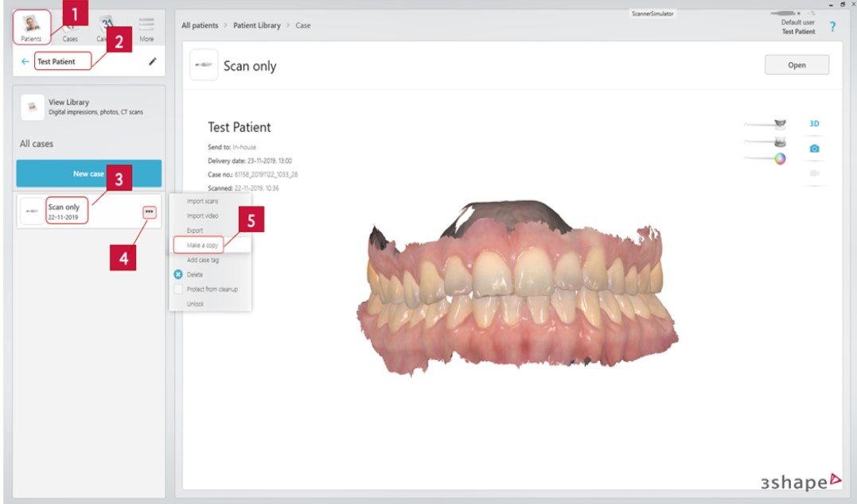Switch to the video view icon
Viewport: 857px width, 504px height.
814,173
